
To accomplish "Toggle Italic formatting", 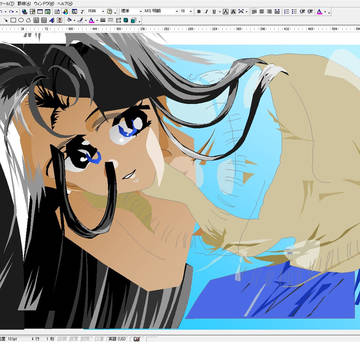I will click(x=206, y=12).
